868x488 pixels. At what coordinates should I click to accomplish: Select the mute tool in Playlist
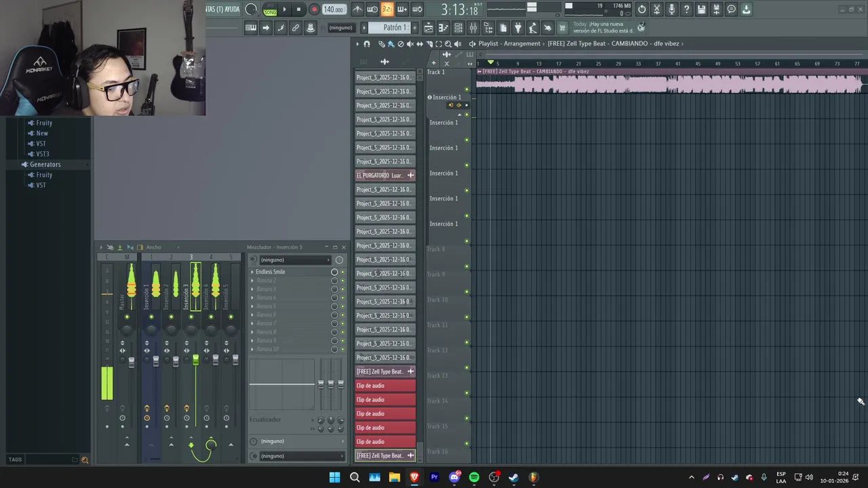(x=410, y=44)
